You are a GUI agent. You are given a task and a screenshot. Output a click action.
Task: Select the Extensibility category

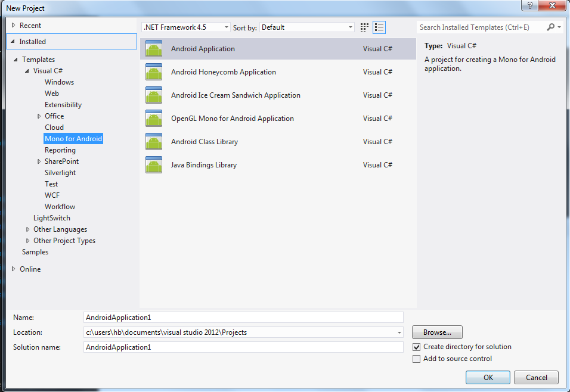[x=63, y=105]
